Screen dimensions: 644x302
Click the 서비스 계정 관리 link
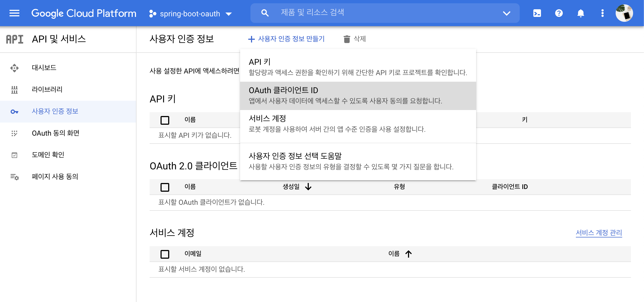click(598, 233)
